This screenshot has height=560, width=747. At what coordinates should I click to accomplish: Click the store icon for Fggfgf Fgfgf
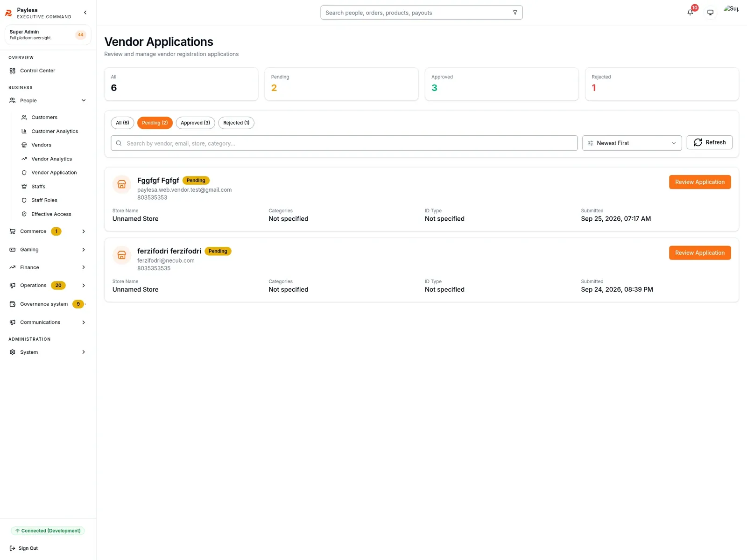tap(122, 184)
